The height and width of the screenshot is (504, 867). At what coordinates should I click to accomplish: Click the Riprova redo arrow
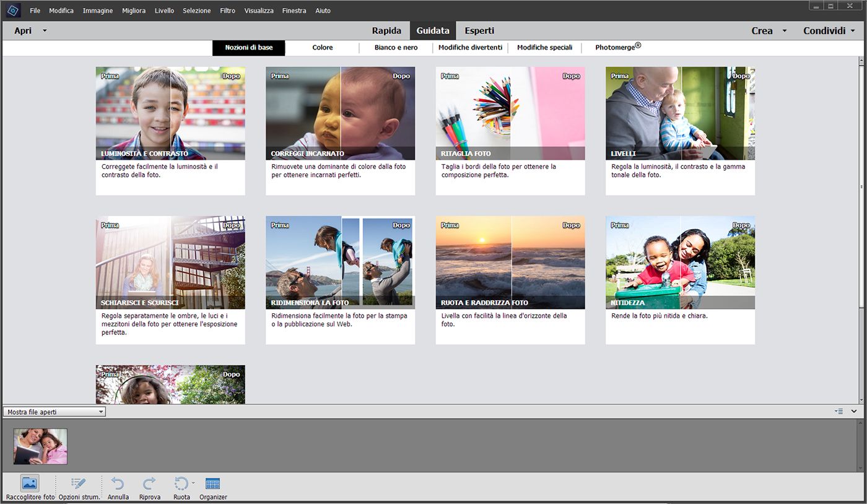click(x=149, y=484)
